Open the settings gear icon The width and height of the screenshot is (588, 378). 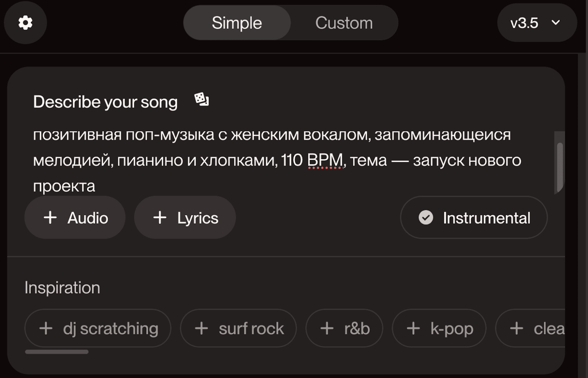point(25,23)
